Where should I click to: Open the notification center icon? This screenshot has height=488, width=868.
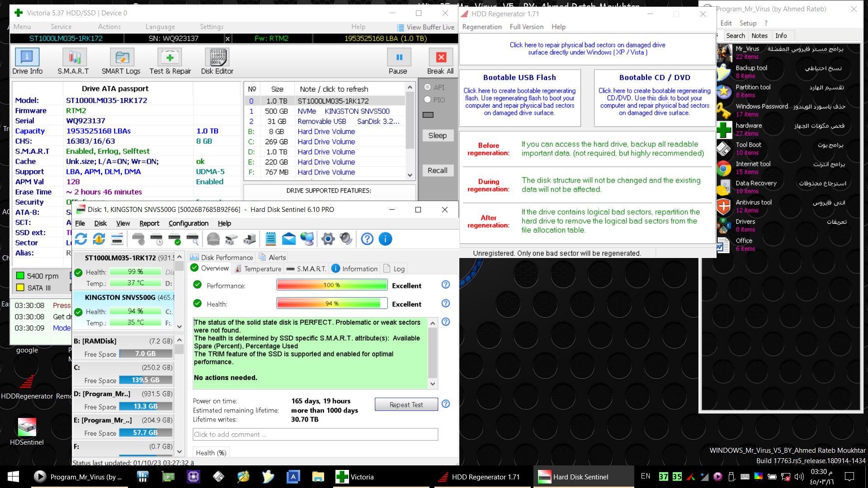pyautogui.click(x=849, y=477)
